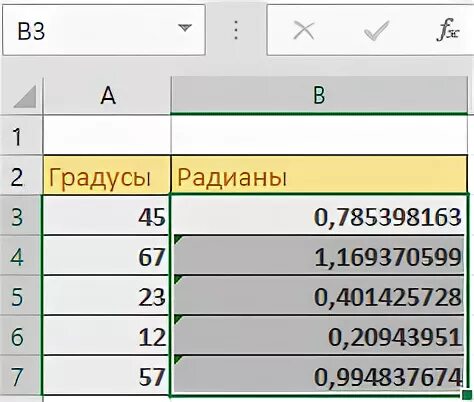Select cell with value 1,169370599
Screen dimensions: 474x402
[x=319, y=256]
